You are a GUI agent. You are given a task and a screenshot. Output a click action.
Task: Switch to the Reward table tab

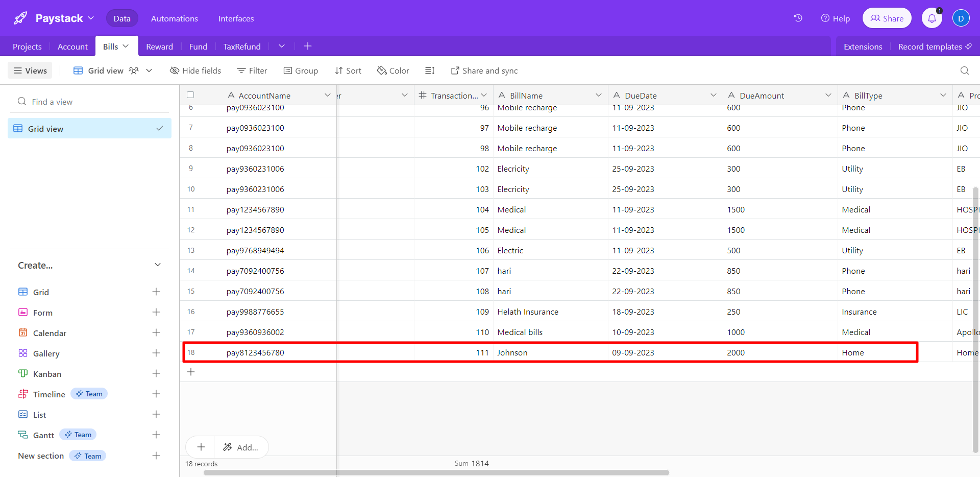click(159, 46)
